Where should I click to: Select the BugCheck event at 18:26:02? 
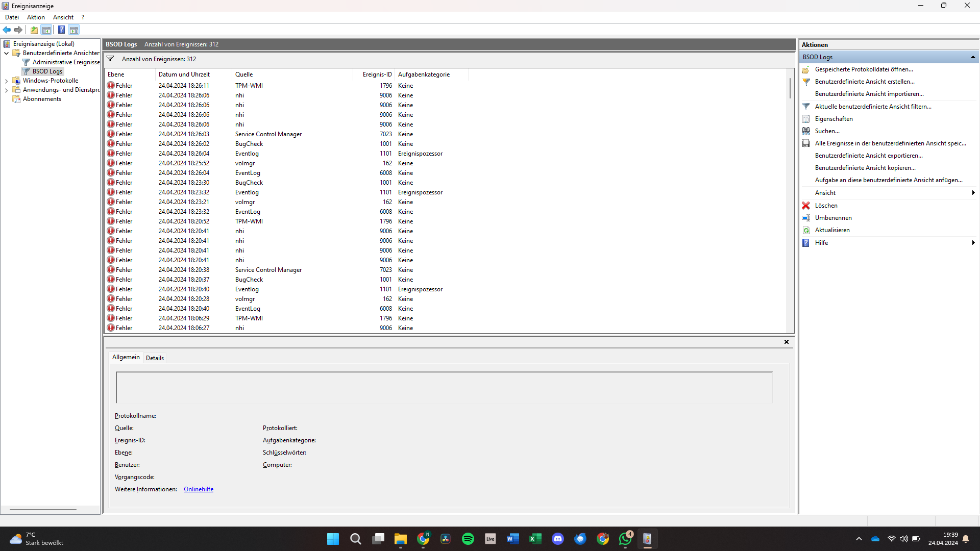coord(249,144)
